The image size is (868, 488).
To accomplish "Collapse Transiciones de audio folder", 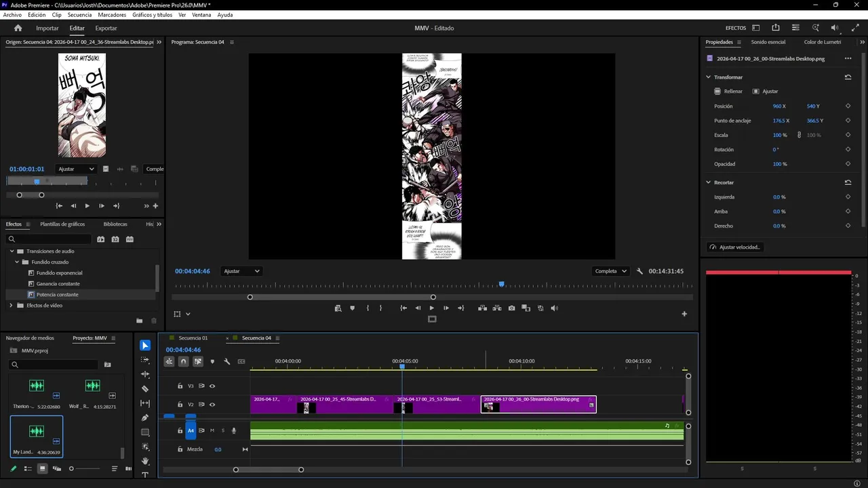I will [12, 251].
